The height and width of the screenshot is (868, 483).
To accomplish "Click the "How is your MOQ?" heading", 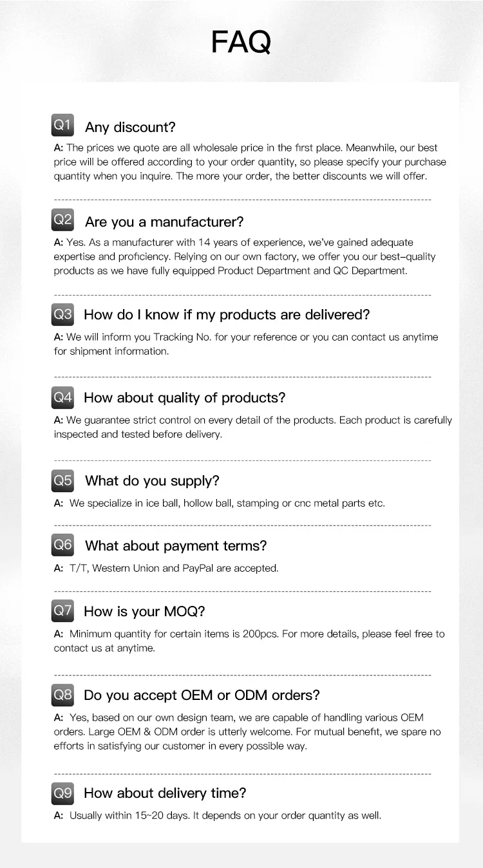I will (144, 611).
